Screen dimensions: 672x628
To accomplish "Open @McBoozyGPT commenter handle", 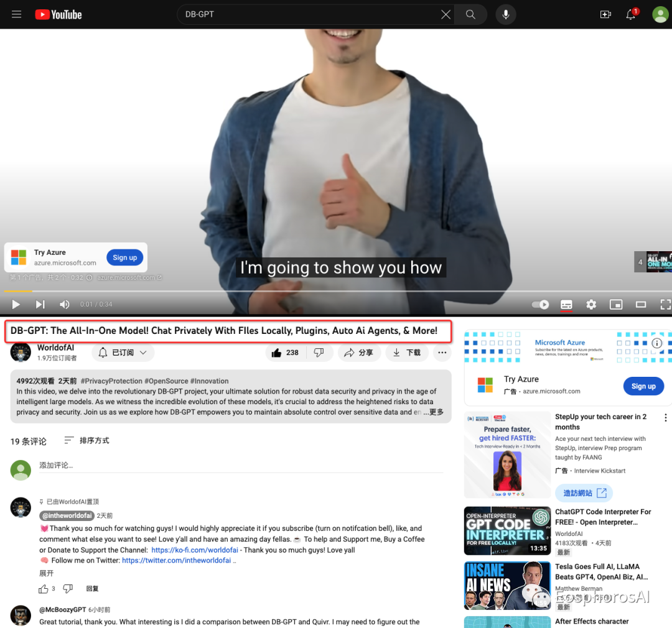I will point(63,609).
